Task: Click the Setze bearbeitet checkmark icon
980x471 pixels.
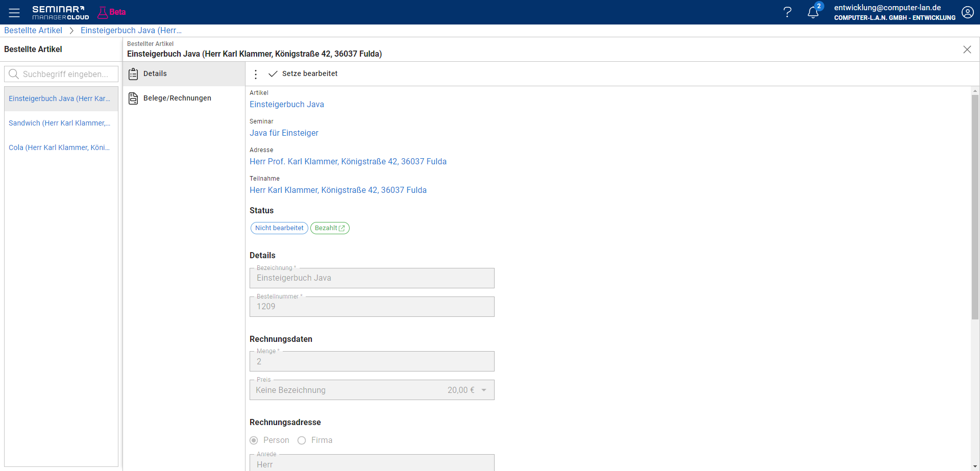Action: pos(273,73)
